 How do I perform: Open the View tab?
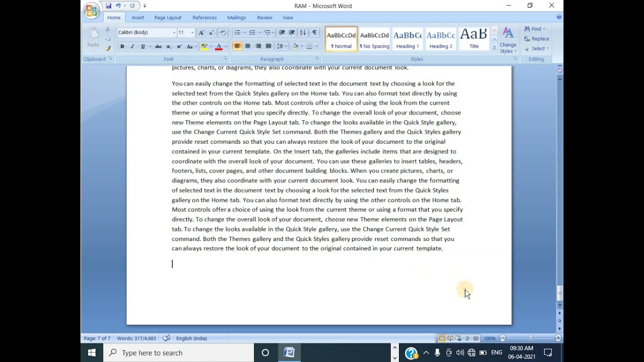click(x=288, y=18)
